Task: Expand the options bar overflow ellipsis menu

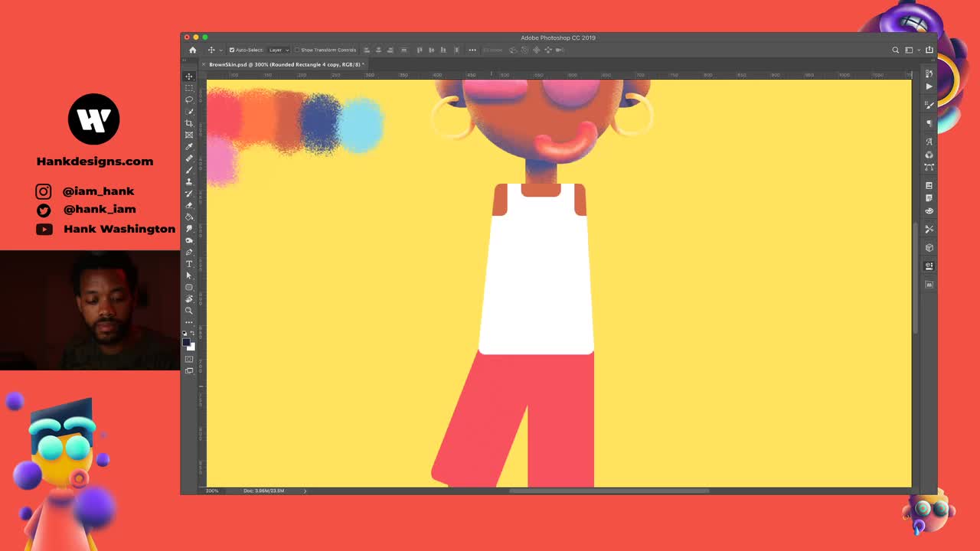Action: coord(472,50)
